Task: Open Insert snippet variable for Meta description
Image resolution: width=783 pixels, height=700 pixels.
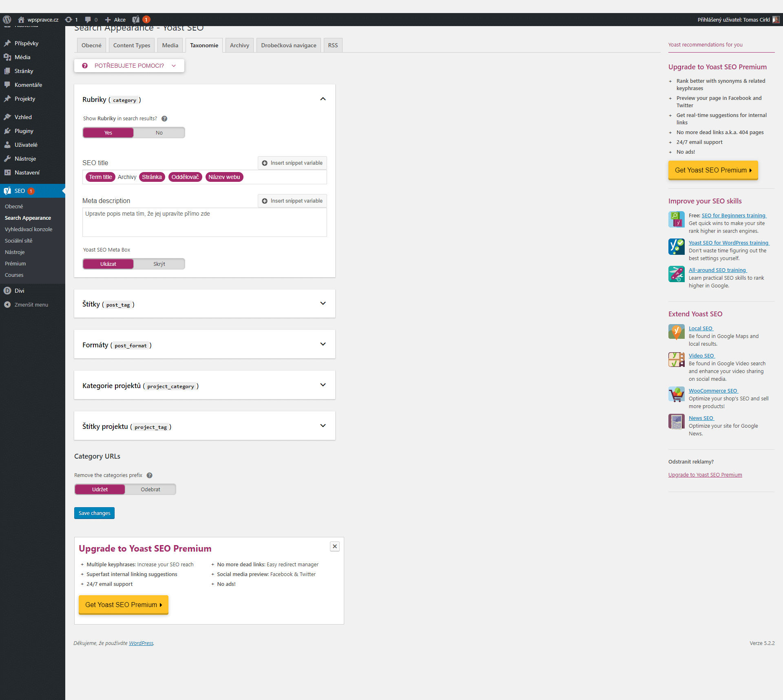Action: (292, 201)
